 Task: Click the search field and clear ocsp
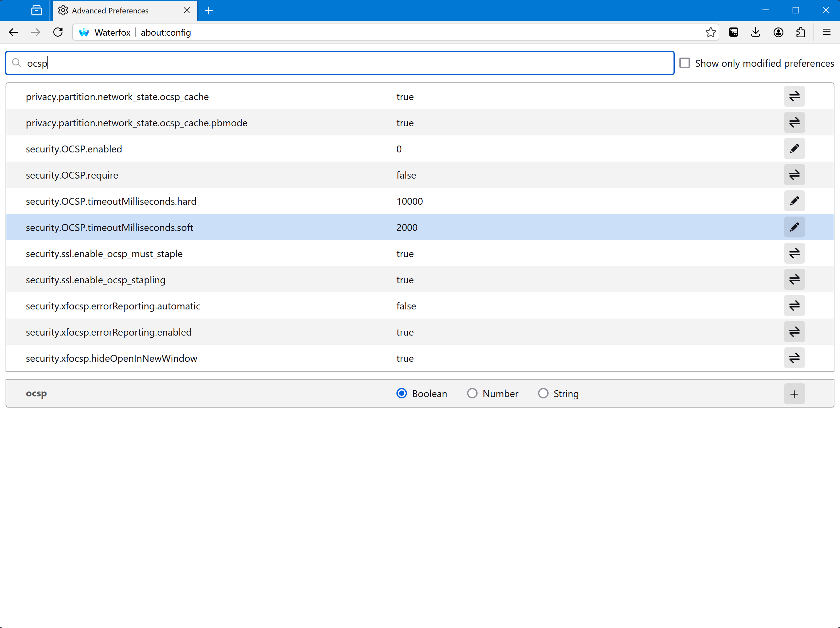click(339, 63)
